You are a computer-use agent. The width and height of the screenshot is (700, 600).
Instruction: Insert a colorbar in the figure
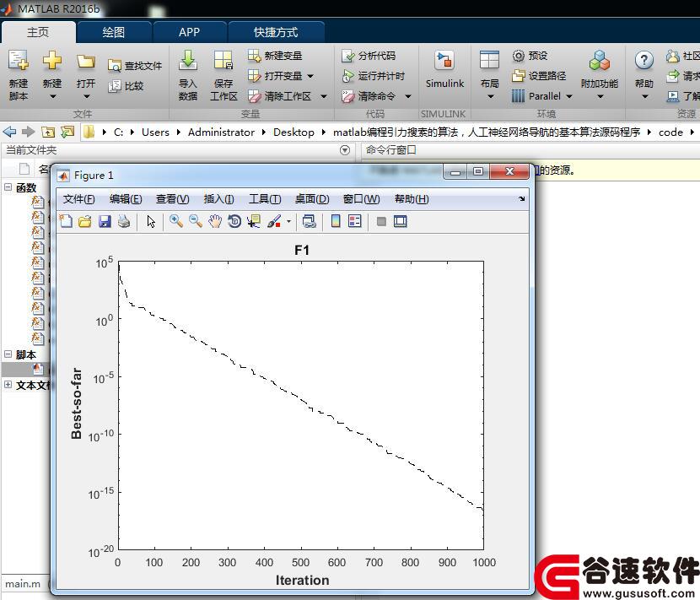(336, 221)
